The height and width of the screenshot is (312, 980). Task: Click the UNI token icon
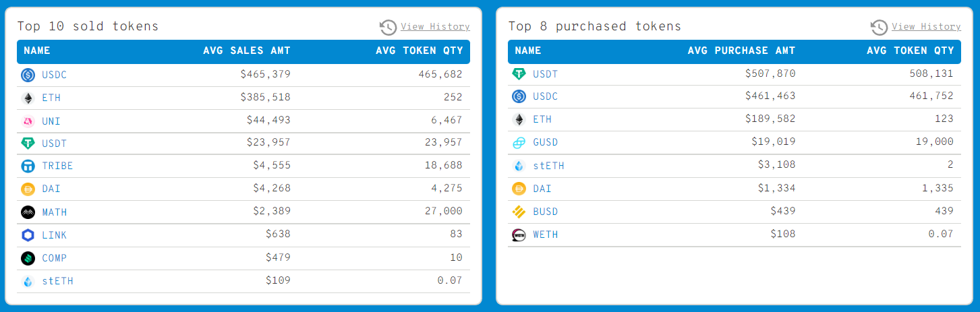pyautogui.click(x=28, y=121)
